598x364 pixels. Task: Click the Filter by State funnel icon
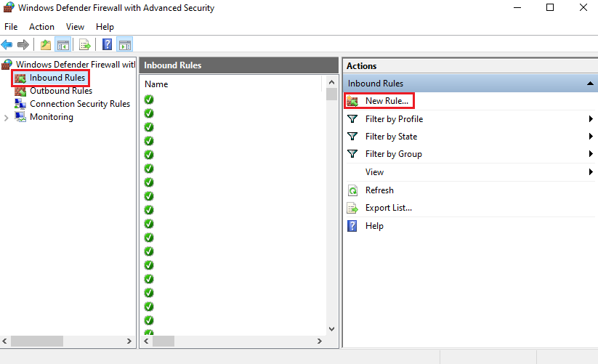352,137
